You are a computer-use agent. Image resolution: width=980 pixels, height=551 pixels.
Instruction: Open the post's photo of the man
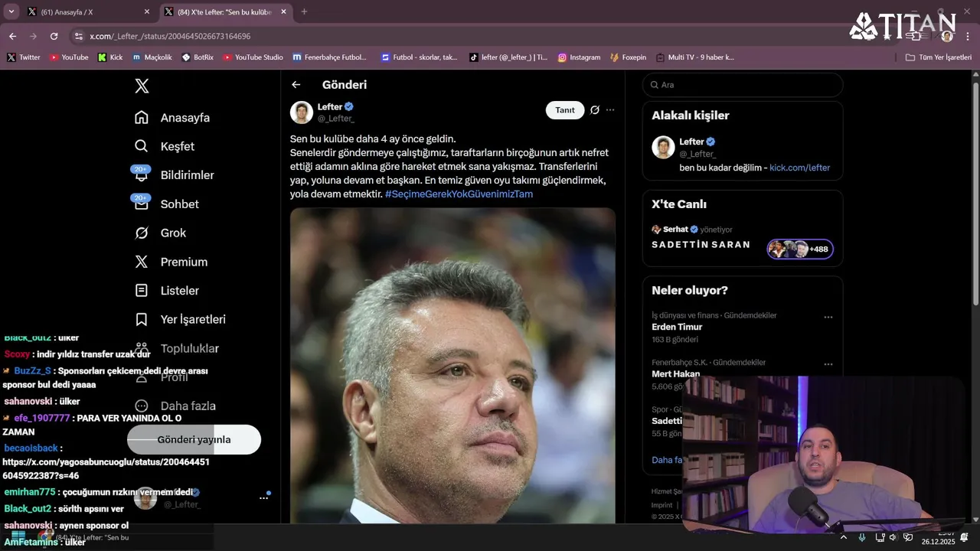coord(452,366)
